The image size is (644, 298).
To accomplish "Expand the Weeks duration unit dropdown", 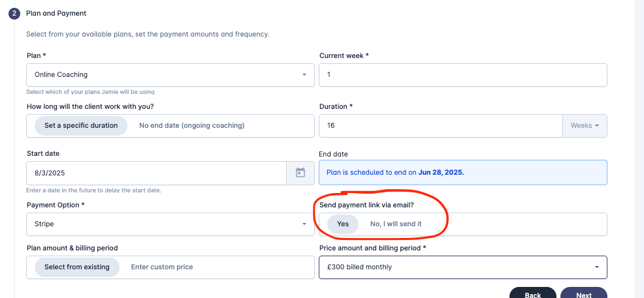I will tap(585, 126).
